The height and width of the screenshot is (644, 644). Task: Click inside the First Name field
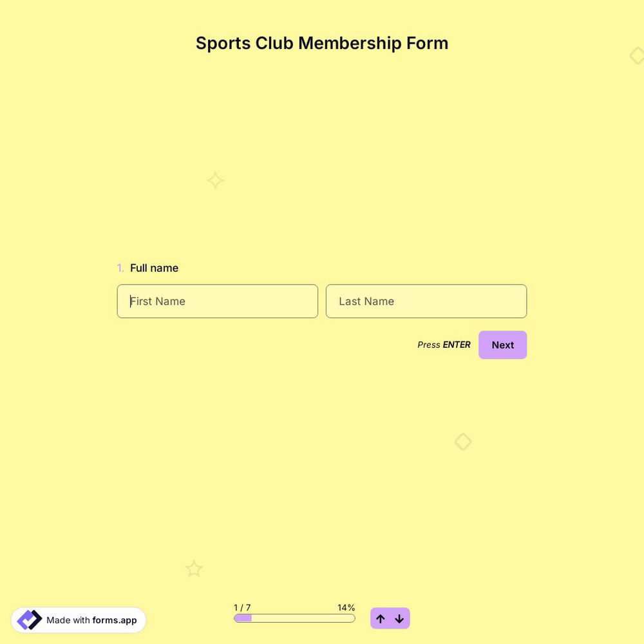[x=217, y=301]
